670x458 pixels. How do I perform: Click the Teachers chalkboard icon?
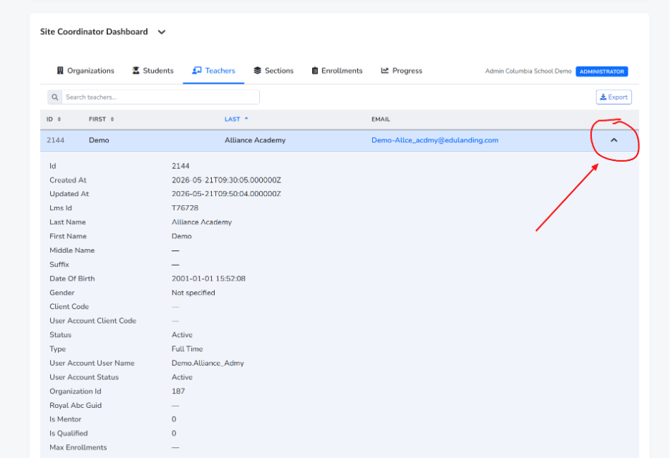[x=197, y=70]
